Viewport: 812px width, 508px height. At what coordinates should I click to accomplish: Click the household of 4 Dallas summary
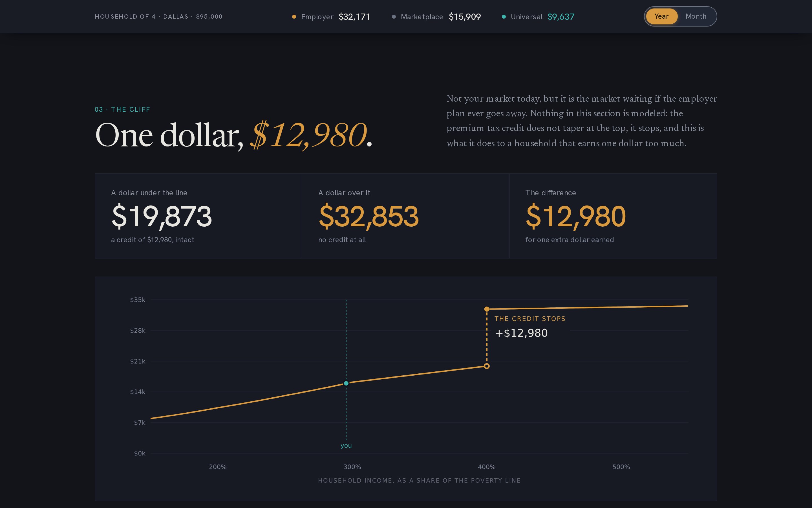coord(159,17)
